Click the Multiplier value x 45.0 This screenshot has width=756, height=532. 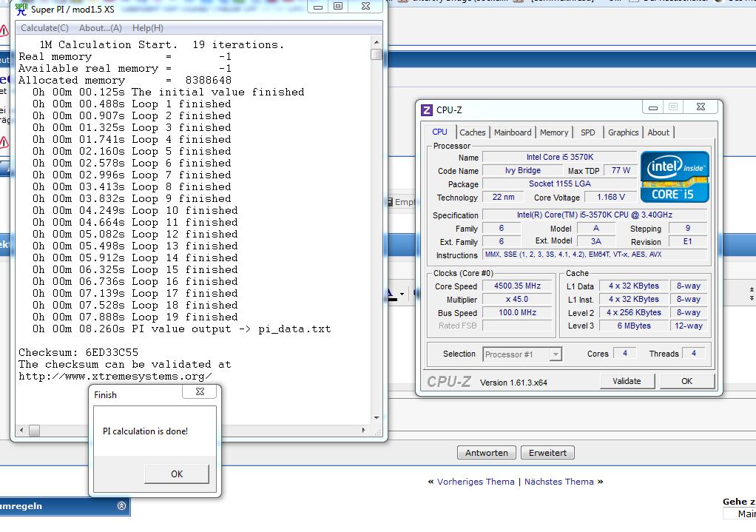point(517,300)
